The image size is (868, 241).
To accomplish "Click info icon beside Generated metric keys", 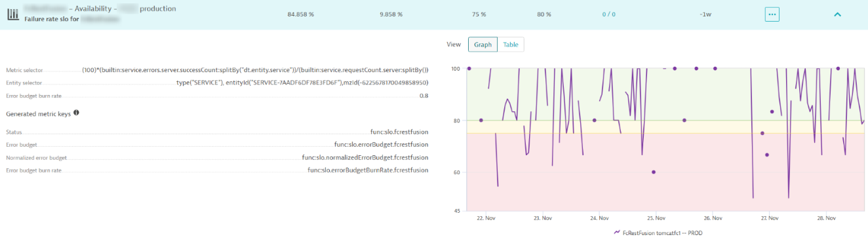I will pyautogui.click(x=76, y=113).
